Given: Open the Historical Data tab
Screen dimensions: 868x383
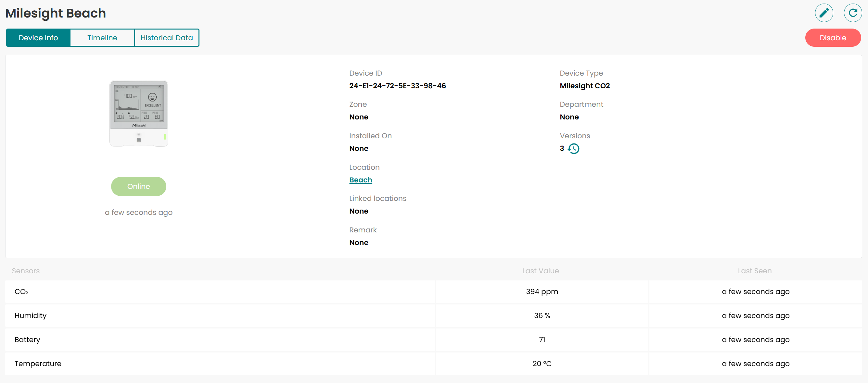Looking at the screenshot, I should (166, 38).
